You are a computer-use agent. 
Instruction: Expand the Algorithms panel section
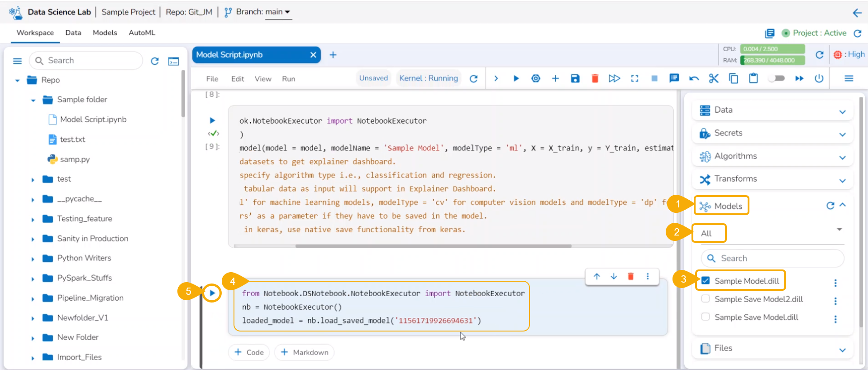point(842,157)
